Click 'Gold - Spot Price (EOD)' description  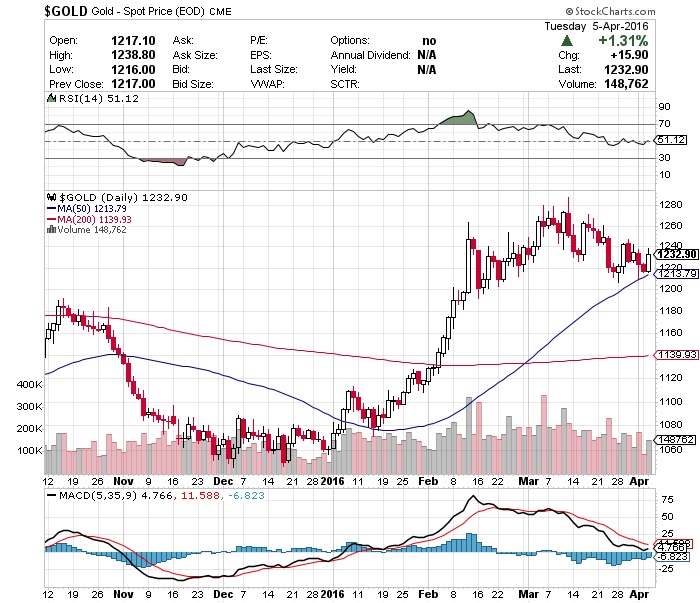point(148,11)
